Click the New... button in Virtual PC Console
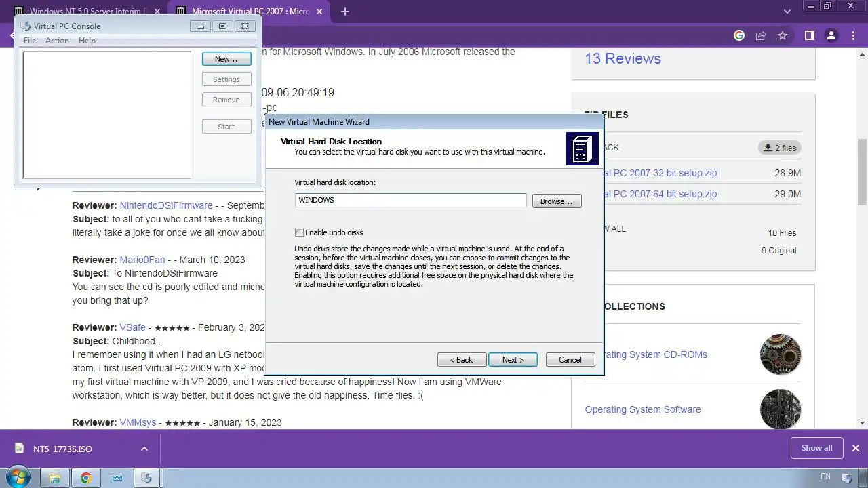868x488 pixels. tap(226, 59)
